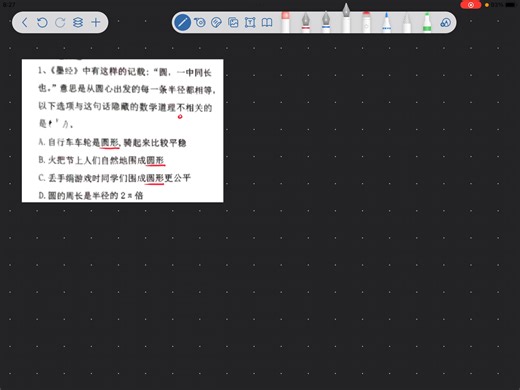
Task: Stop the red screen recording indicator
Action: [471, 5]
